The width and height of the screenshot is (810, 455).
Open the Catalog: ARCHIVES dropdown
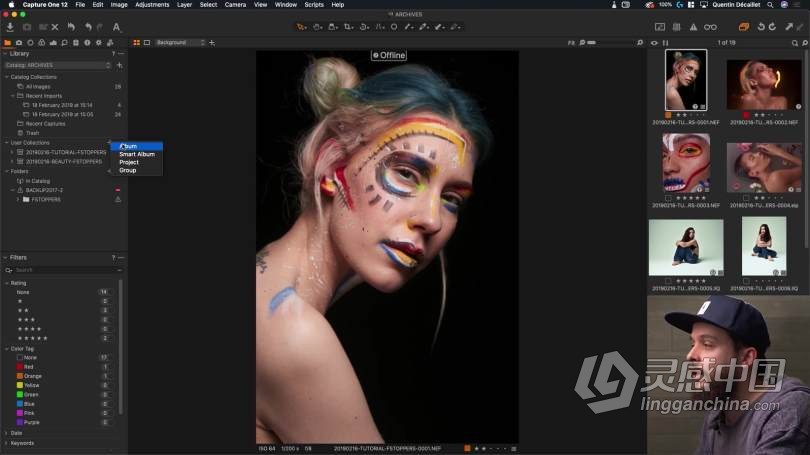tap(58, 65)
